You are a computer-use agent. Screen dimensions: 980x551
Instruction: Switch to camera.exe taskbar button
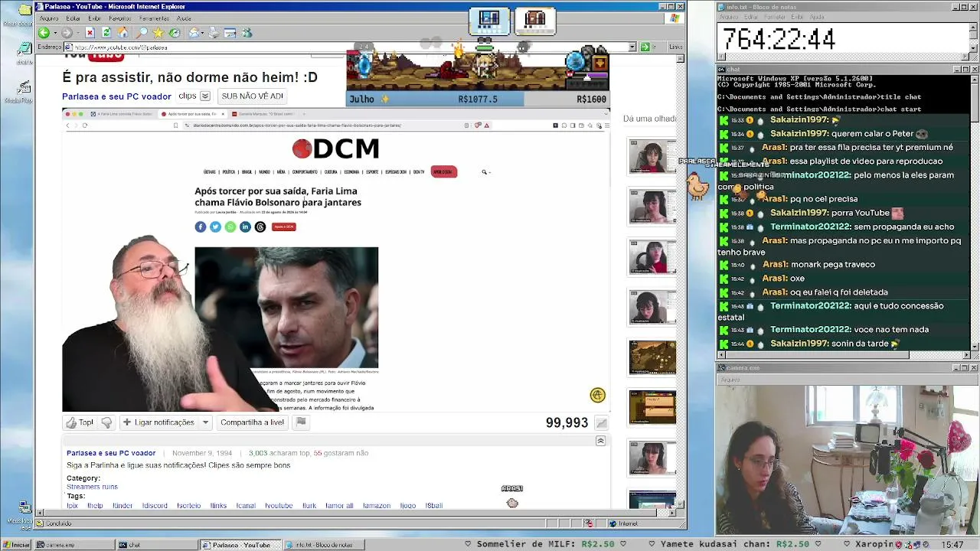(x=73, y=545)
